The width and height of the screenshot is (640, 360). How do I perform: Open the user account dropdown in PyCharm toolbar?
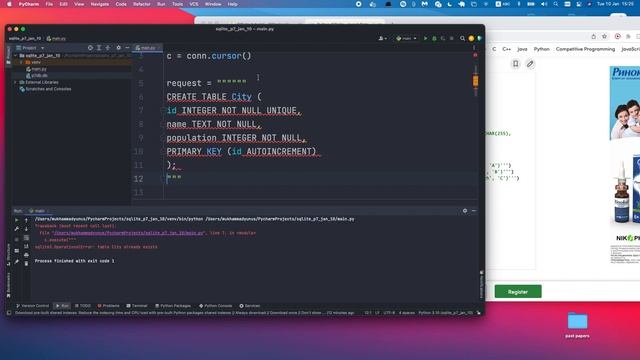click(x=382, y=38)
